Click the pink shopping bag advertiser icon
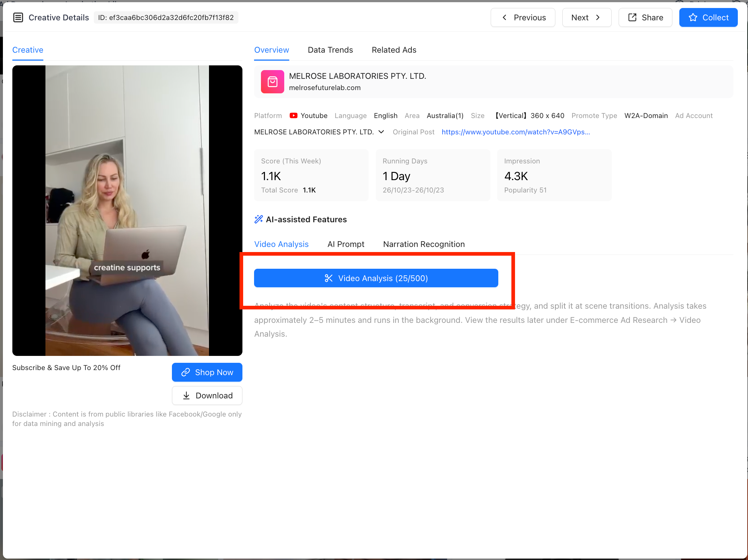 (x=273, y=82)
